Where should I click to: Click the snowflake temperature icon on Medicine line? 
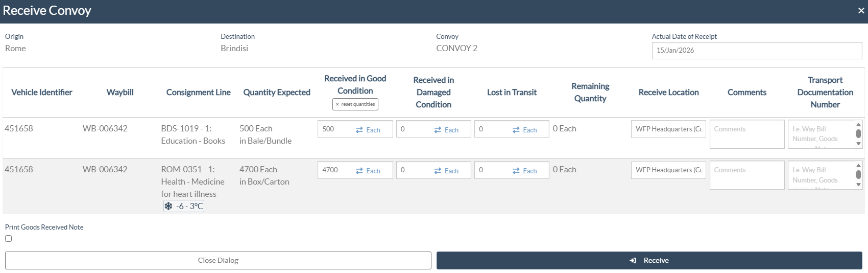[168, 206]
